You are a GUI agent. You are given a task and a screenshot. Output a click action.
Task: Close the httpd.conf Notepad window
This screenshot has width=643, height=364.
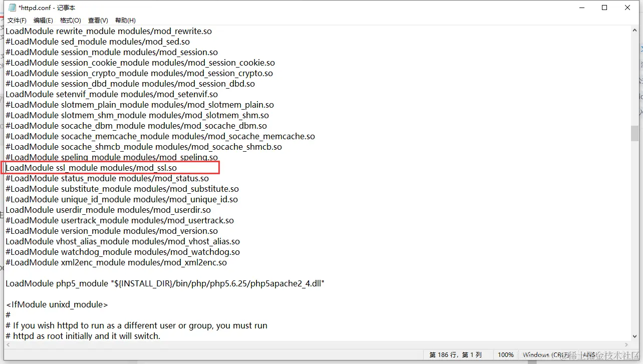click(x=627, y=8)
